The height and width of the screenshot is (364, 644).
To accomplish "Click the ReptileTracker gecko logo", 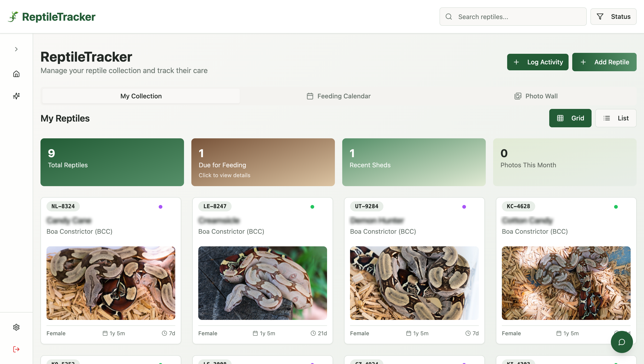I will (13, 17).
